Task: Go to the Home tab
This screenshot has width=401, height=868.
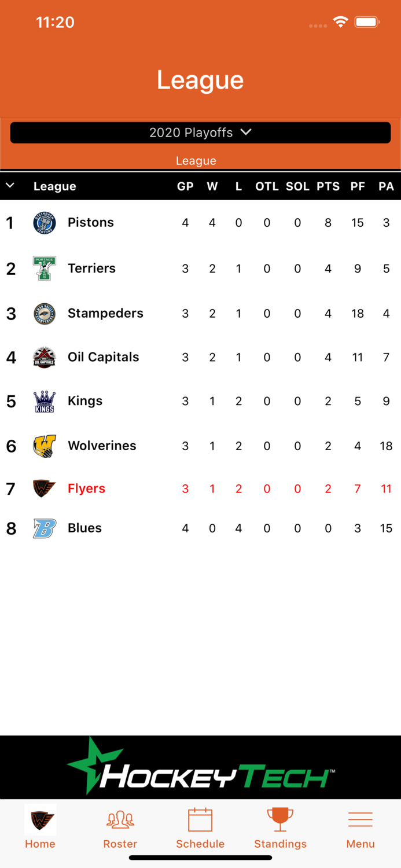Action: [x=40, y=828]
